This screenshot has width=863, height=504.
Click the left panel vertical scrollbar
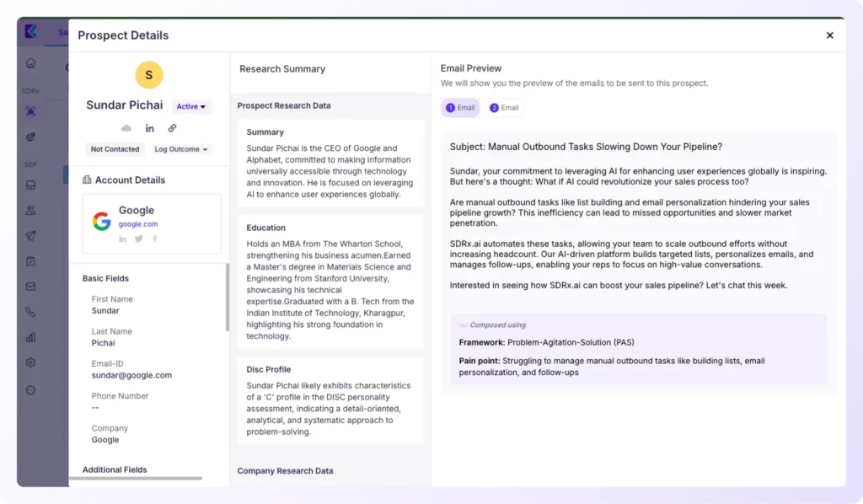pyautogui.click(x=228, y=298)
